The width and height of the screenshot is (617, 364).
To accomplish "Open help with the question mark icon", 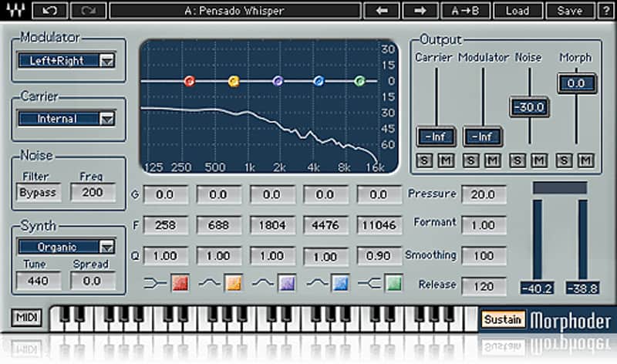I will [x=606, y=11].
